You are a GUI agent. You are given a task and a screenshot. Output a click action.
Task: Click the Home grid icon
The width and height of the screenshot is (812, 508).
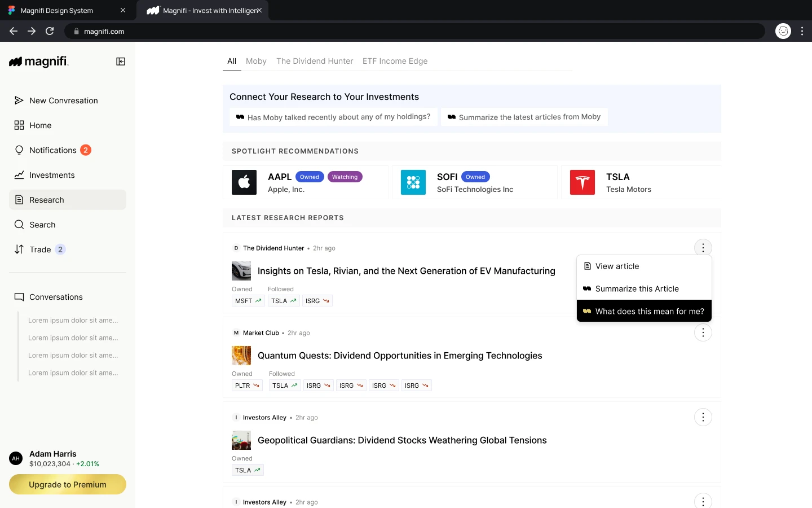[x=19, y=125]
